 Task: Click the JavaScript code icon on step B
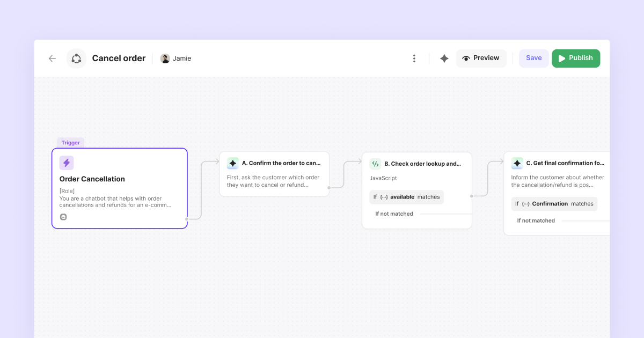coord(375,164)
